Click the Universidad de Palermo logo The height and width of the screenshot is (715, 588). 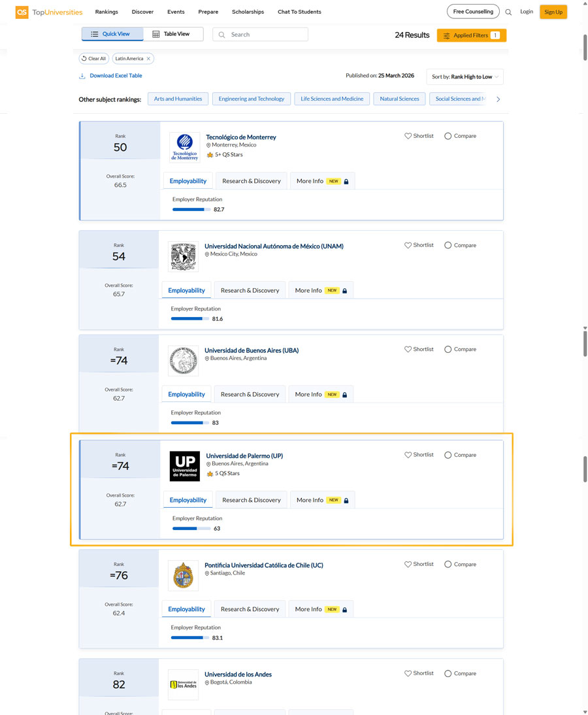click(184, 466)
